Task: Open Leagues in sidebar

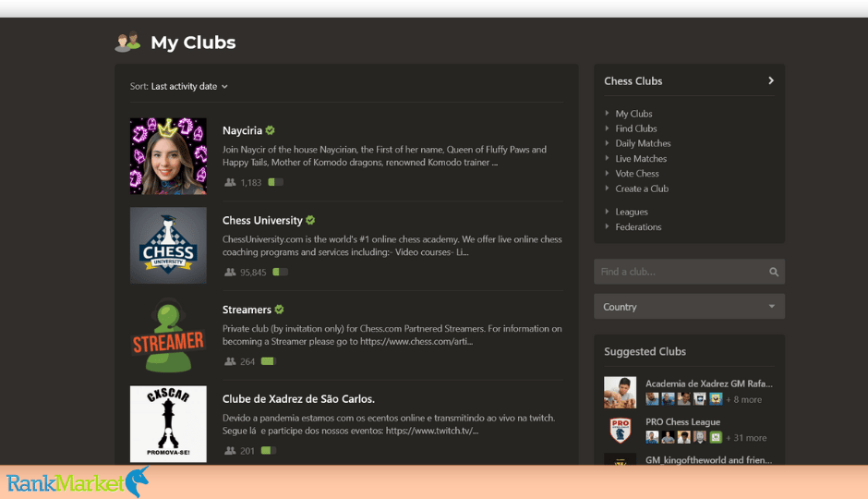Action: pyautogui.click(x=632, y=212)
